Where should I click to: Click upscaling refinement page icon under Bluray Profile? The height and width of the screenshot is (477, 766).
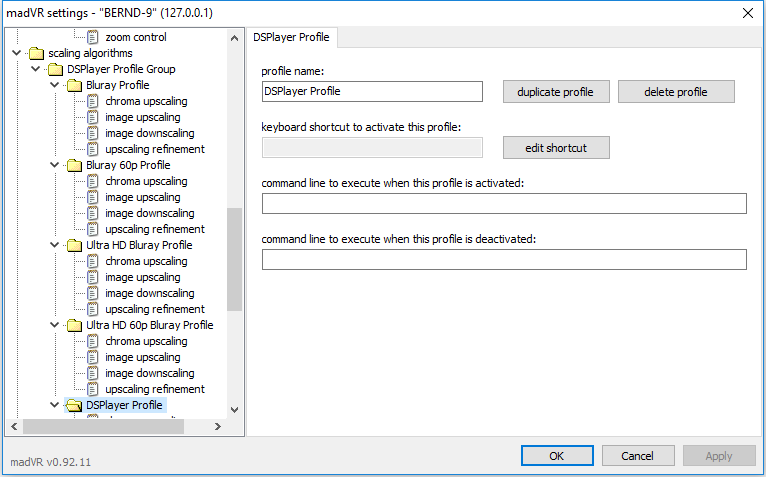92,149
